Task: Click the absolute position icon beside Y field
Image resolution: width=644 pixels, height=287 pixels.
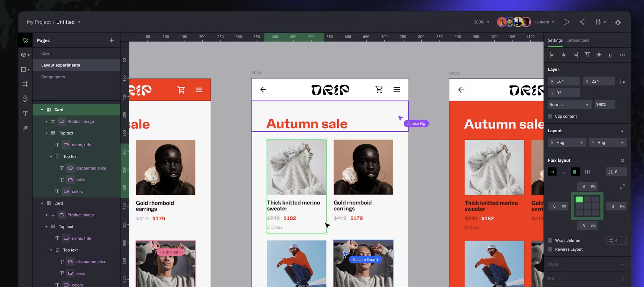Action: point(622,81)
